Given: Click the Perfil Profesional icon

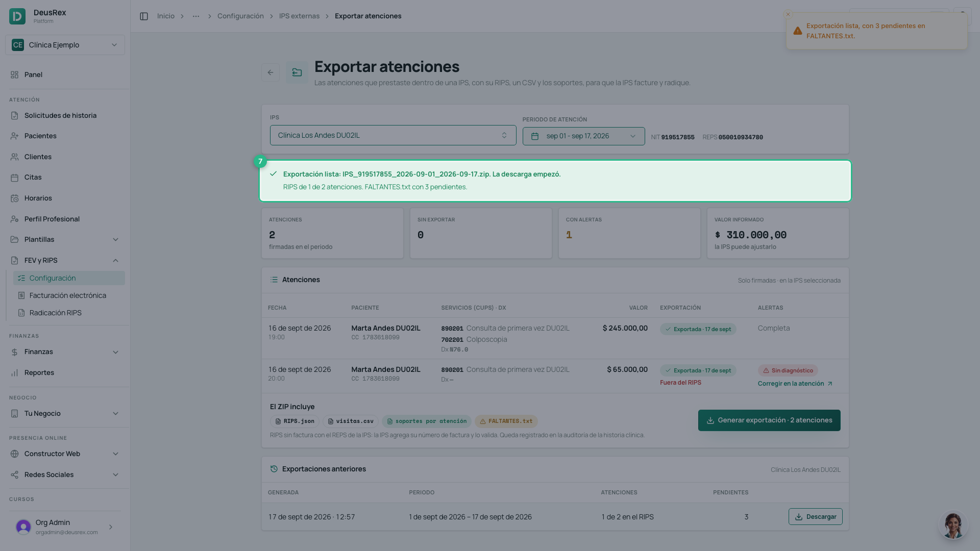Looking at the screenshot, I should [14, 219].
